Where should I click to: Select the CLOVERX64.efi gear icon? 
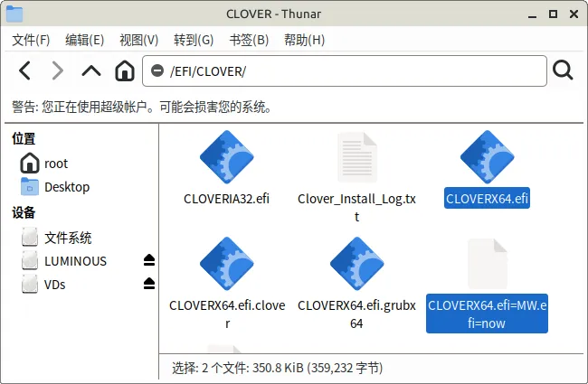(x=487, y=157)
